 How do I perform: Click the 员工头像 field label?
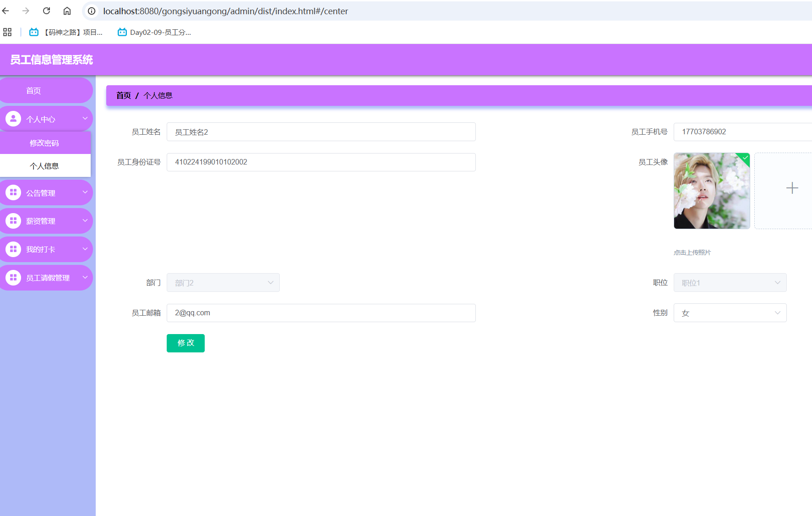click(x=653, y=162)
